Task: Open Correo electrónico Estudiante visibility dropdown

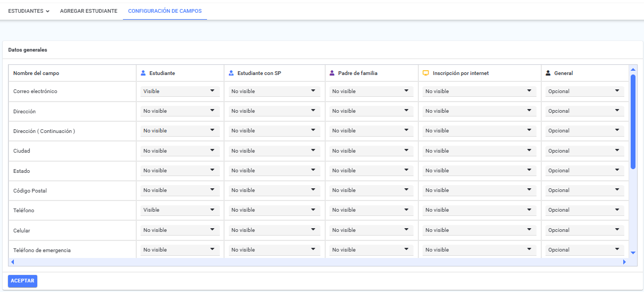Action: (x=180, y=91)
